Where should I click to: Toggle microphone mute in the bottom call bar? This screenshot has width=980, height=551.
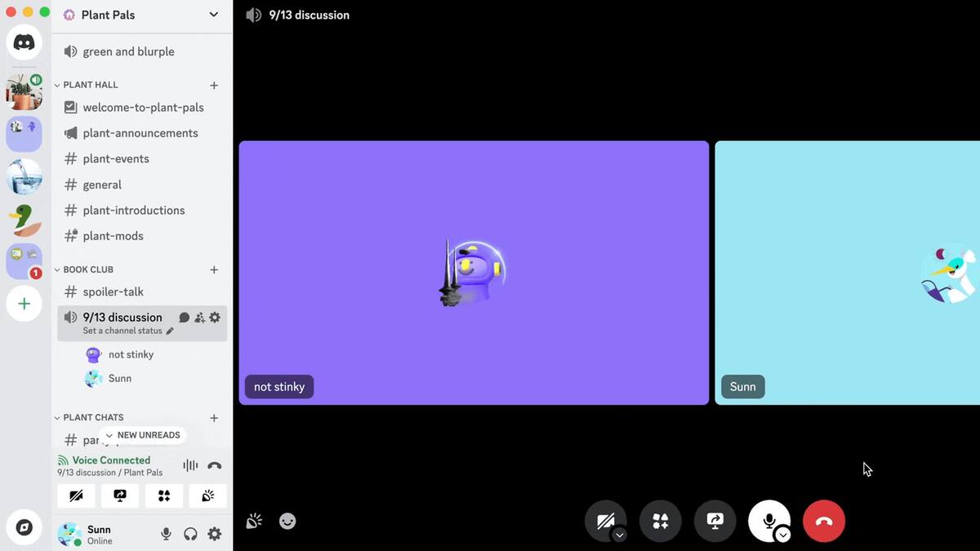[768, 520]
